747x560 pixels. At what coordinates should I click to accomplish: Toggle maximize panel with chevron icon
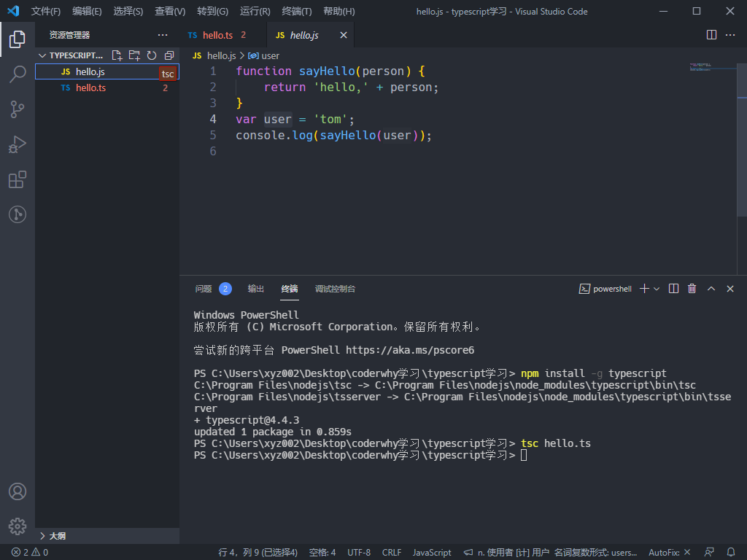click(x=711, y=288)
